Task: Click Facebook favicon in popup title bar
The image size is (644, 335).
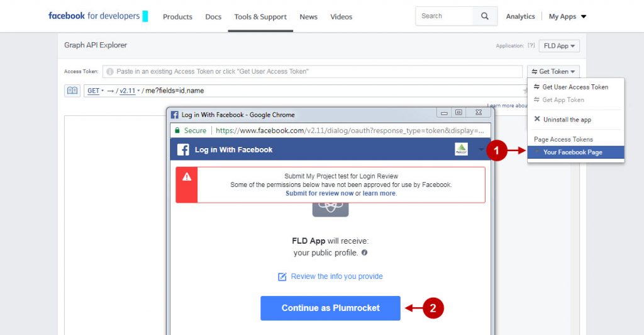Action: [175, 115]
